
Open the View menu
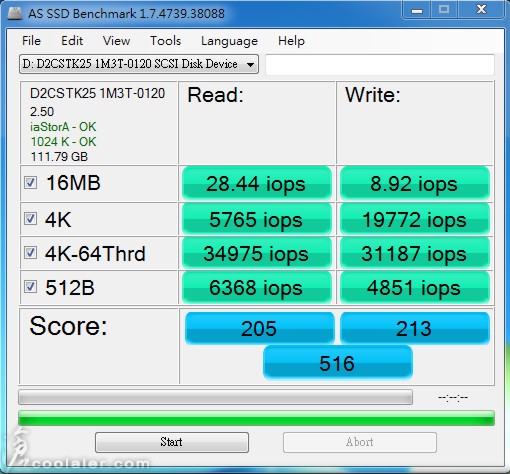coord(116,41)
